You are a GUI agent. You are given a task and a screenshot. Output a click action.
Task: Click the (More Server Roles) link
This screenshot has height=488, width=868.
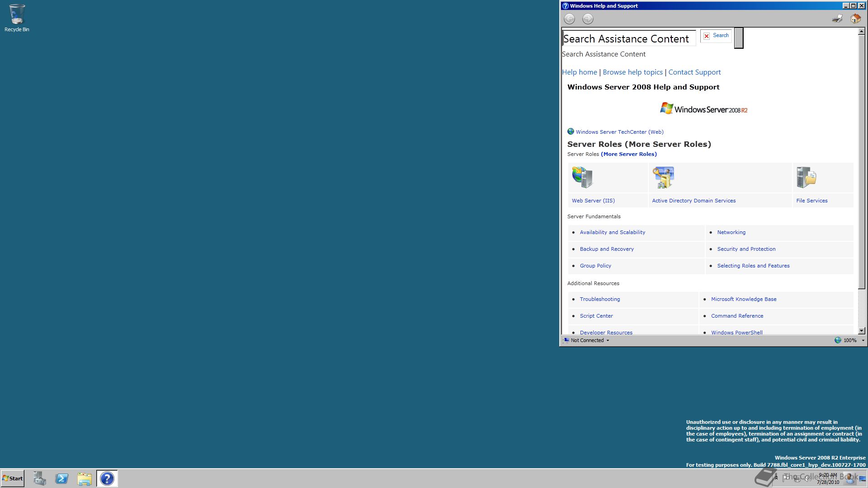coord(628,154)
